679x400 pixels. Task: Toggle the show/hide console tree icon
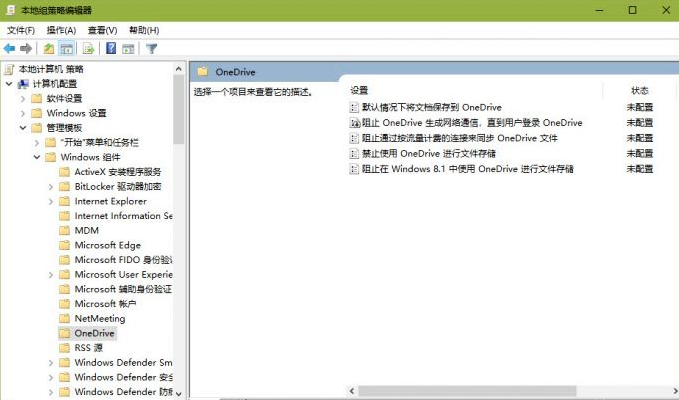tap(66, 48)
